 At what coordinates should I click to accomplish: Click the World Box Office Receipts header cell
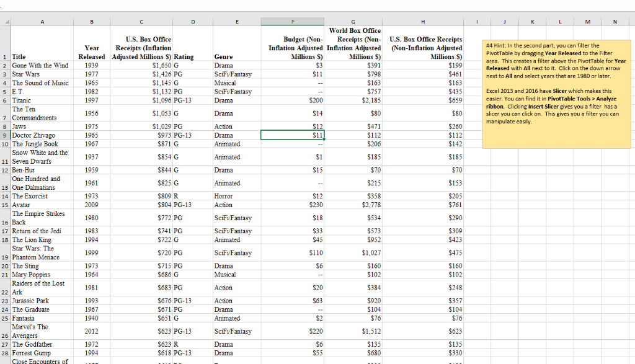pos(353,43)
